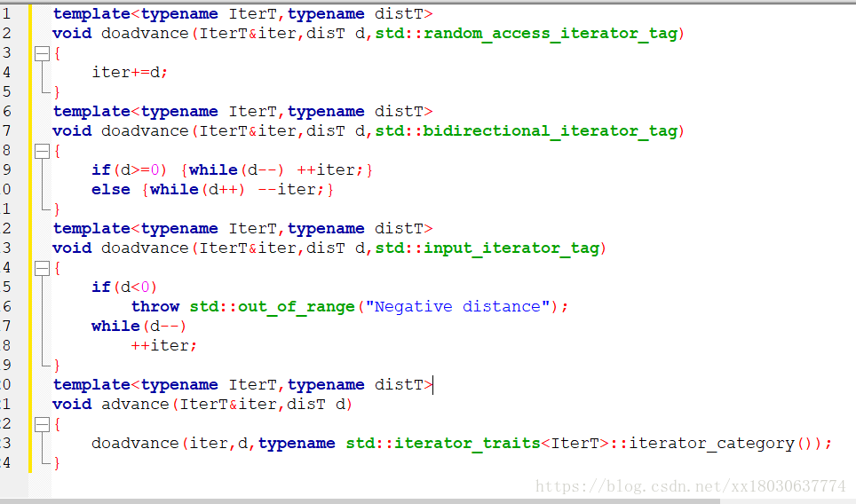Click the void advance function name
The width and height of the screenshot is (856, 504).
pyautogui.click(x=135, y=405)
